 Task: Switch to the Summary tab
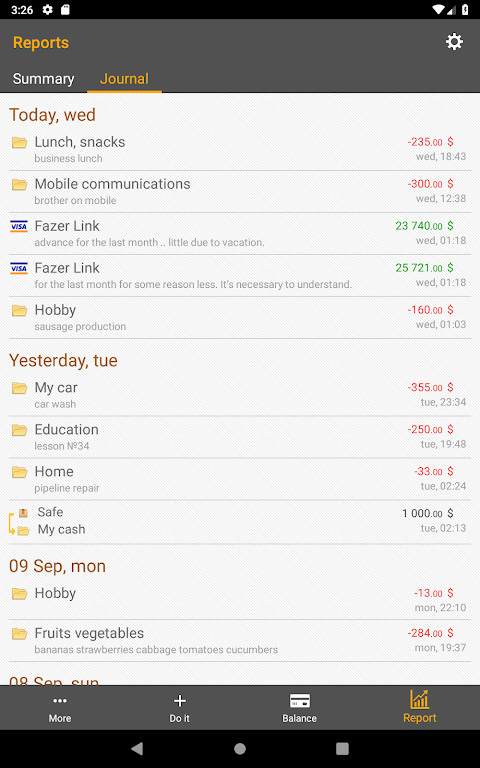[x=44, y=79]
